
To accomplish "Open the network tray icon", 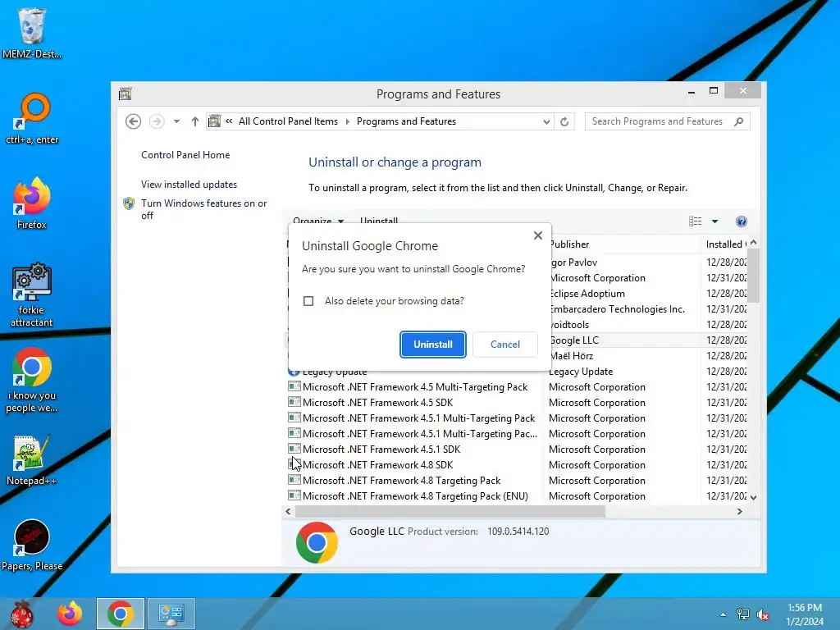I will (743, 614).
